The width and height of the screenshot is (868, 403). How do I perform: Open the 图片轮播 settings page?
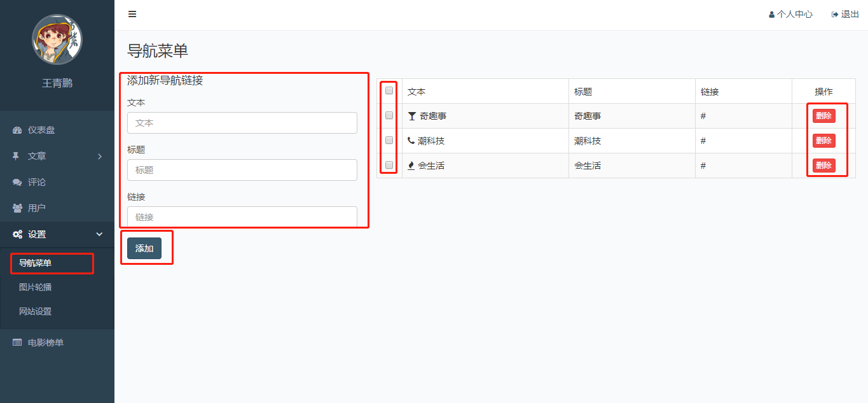click(x=36, y=287)
